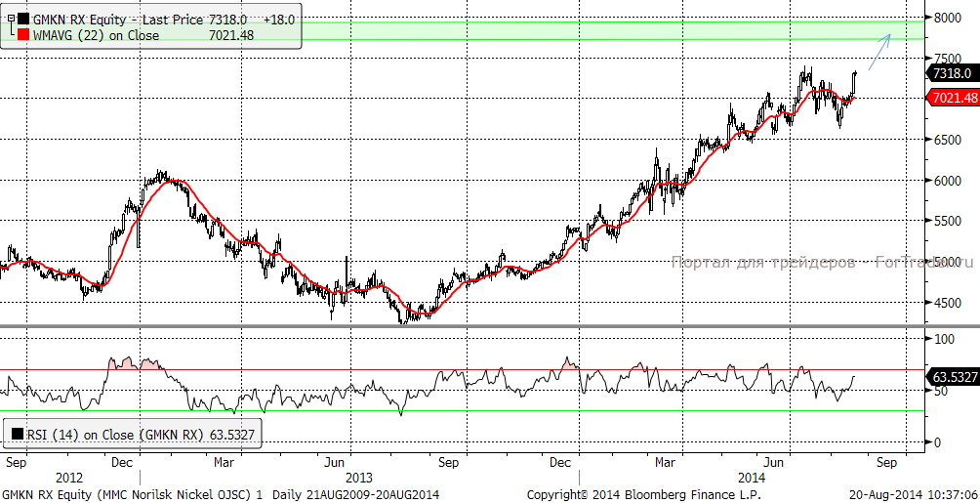Collapse the GMKN RX Equity legend tree
Viewport: 980px width, 503px height.
[x=10, y=19]
